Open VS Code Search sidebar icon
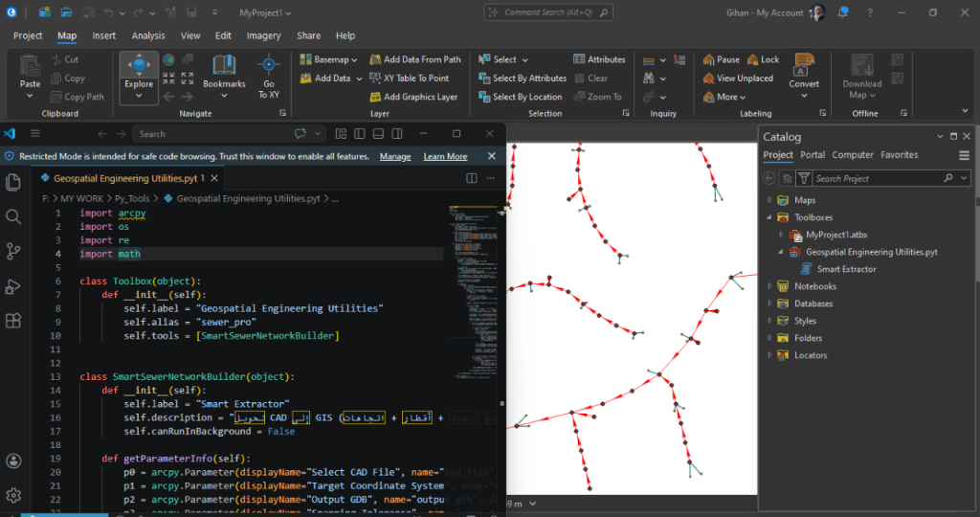This screenshot has width=980, height=517. point(13,217)
